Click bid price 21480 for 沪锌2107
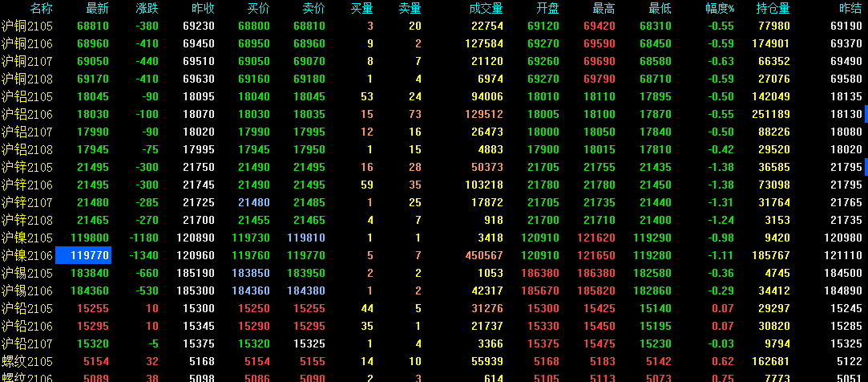Screen dimensions: 868x382 point(254,202)
